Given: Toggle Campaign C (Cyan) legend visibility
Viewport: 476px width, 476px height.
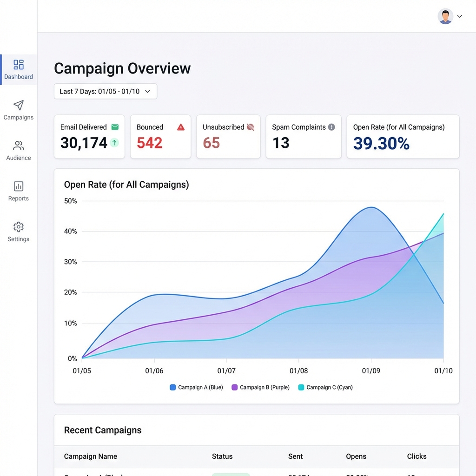Looking at the screenshot, I should click(325, 387).
